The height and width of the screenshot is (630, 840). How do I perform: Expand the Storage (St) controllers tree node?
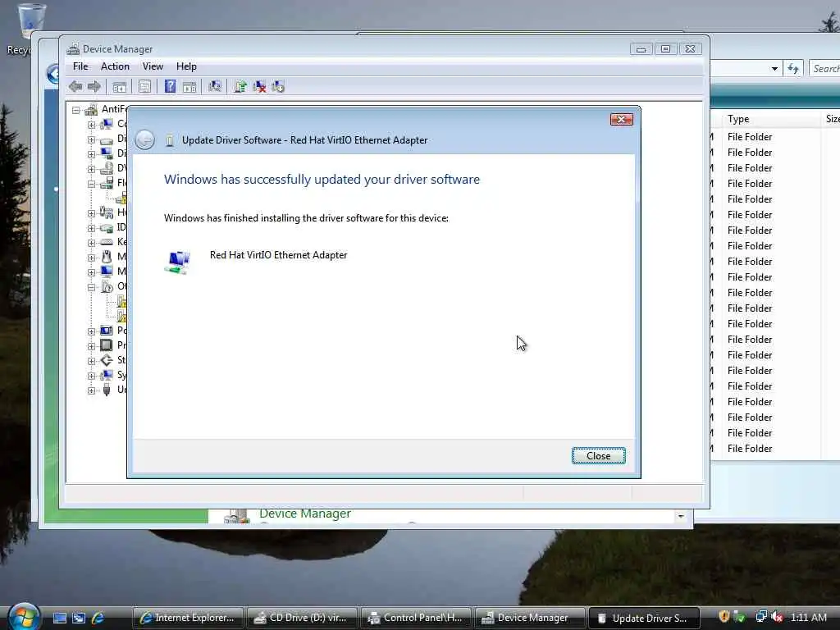(92, 361)
